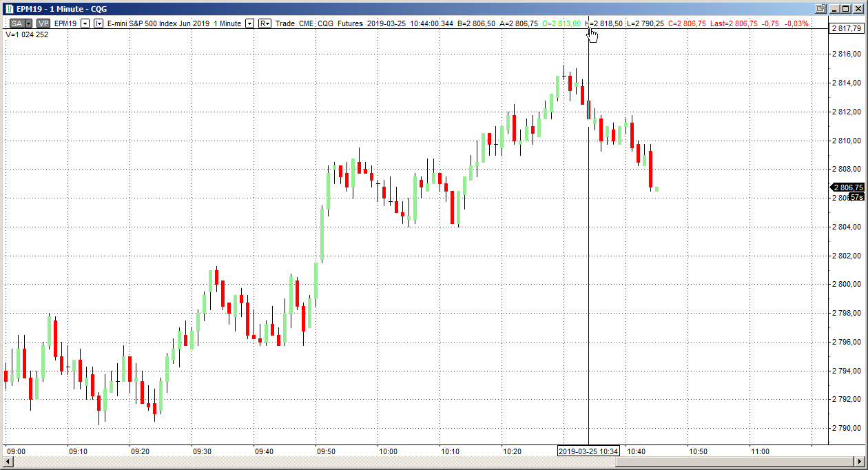Open the R dropdown button in header

(x=265, y=23)
